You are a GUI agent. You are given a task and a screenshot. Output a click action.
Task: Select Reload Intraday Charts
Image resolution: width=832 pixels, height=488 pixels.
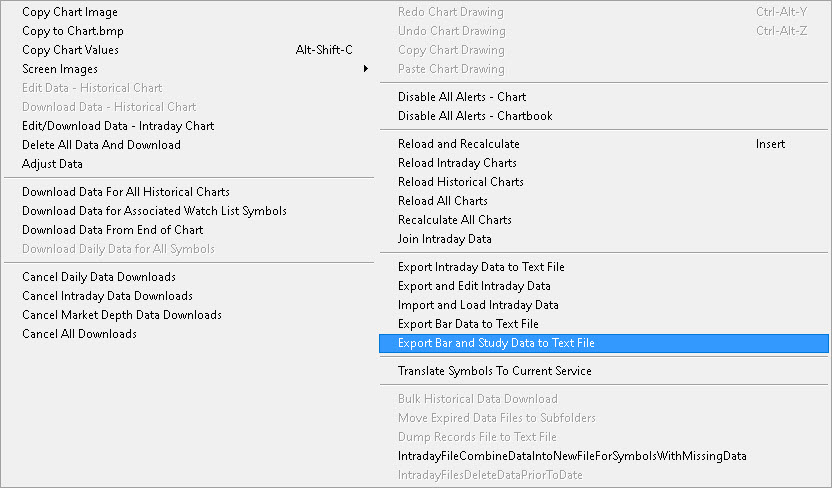point(457,163)
